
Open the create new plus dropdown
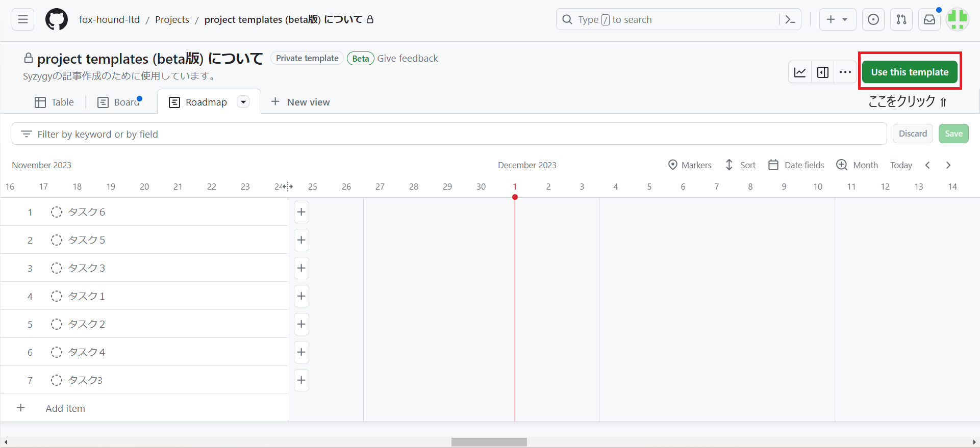click(837, 19)
